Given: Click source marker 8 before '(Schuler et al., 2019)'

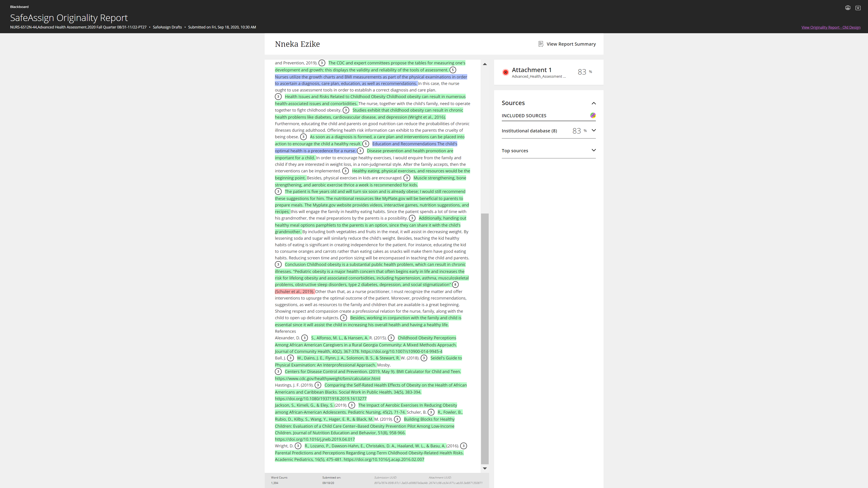Looking at the screenshot, I should click(455, 285).
